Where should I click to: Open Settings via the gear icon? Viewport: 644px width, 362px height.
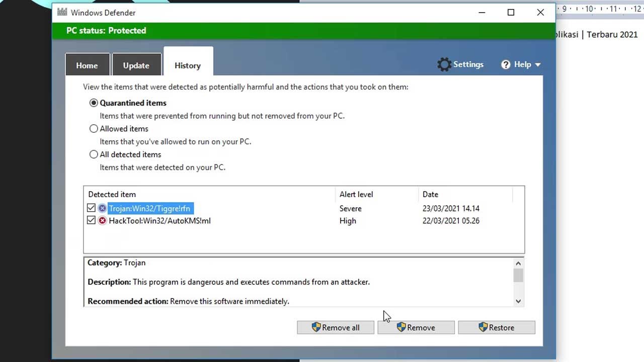click(x=444, y=64)
